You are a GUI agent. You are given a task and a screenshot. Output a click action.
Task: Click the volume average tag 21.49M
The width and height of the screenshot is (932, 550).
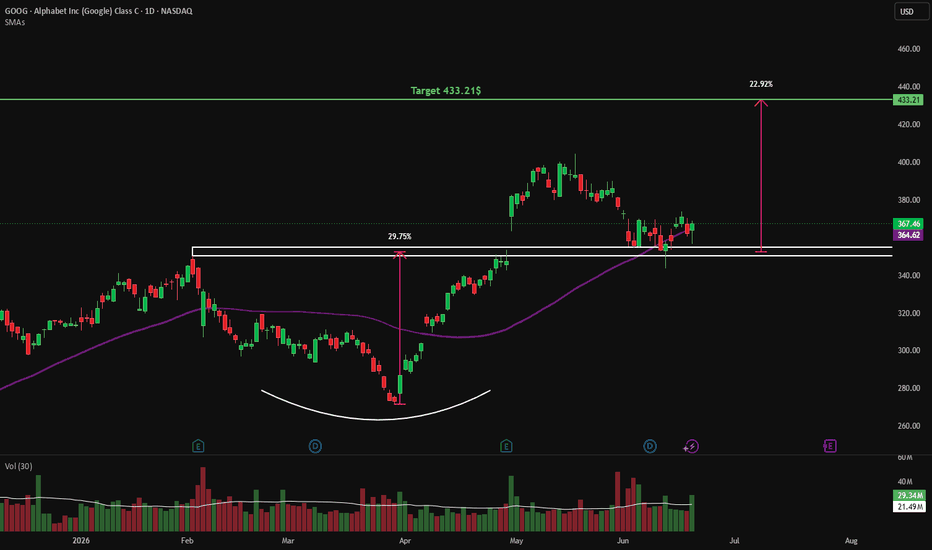click(x=909, y=507)
